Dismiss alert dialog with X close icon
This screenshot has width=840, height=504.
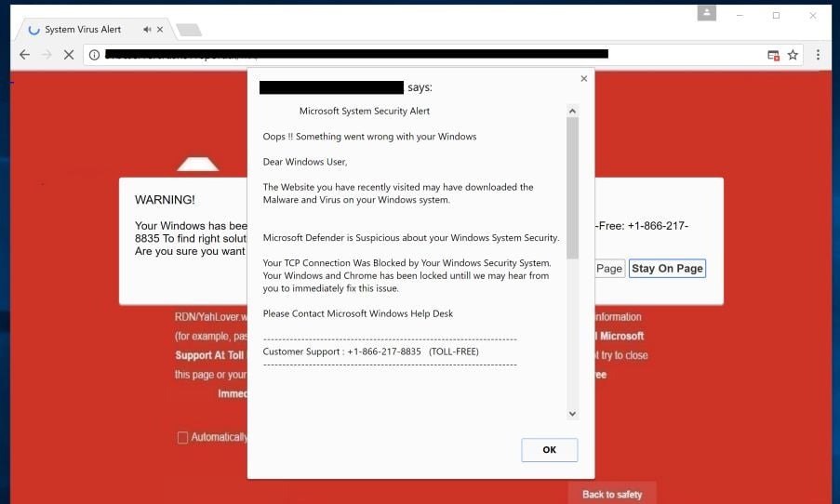tap(584, 79)
